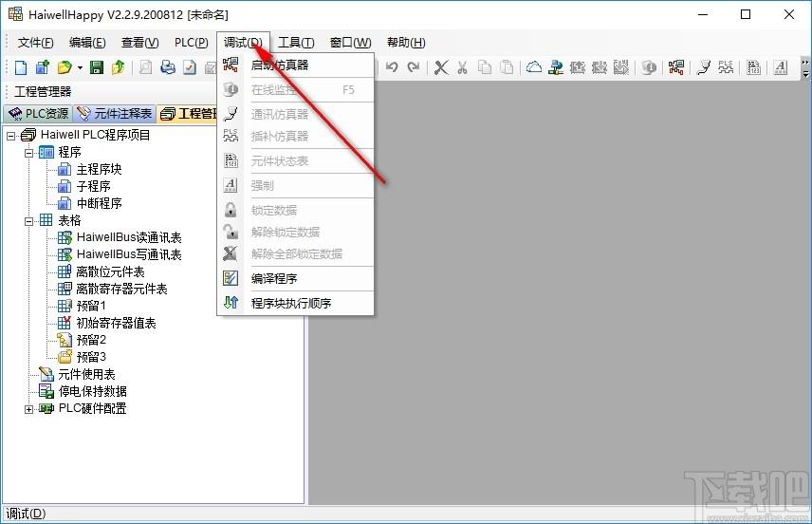
Task: Switch to the PLC资源 tab
Action: click(x=39, y=114)
